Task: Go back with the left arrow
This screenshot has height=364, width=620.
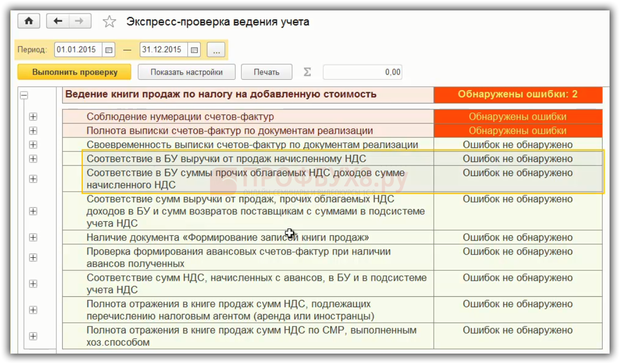Action: coord(58,21)
